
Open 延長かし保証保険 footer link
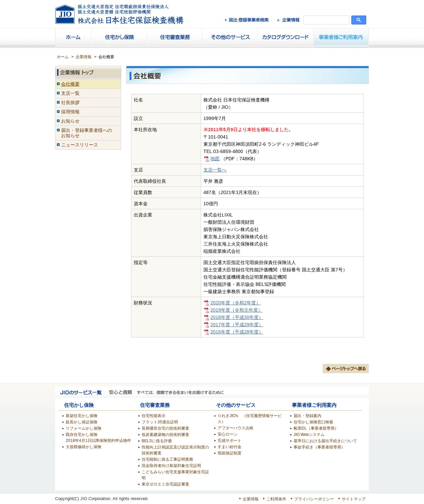(82, 422)
